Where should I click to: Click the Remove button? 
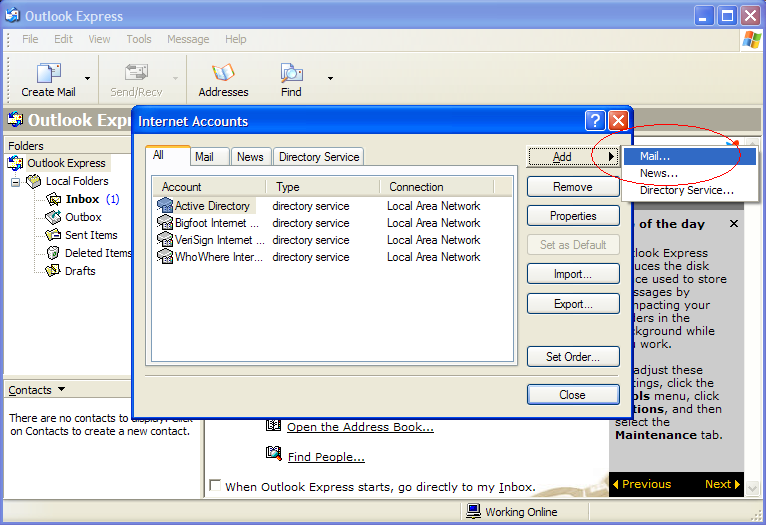[x=573, y=187]
